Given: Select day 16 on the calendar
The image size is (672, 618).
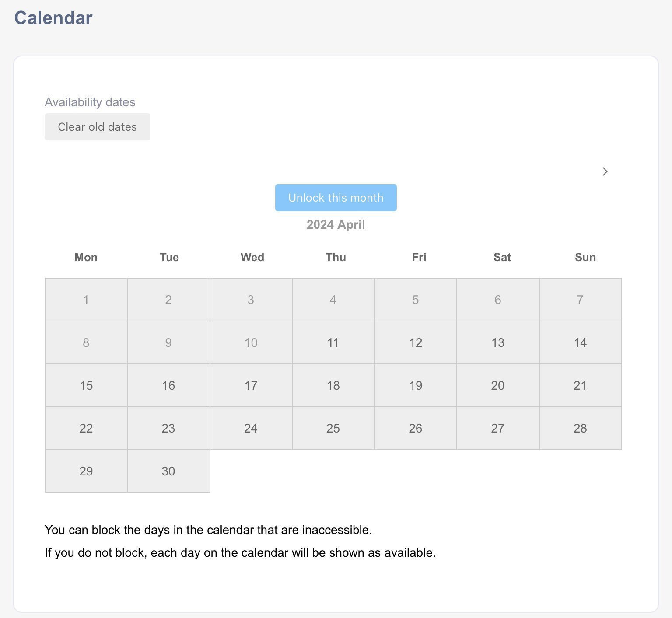Looking at the screenshot, I should pyautogui.click(x=168, y=385).
